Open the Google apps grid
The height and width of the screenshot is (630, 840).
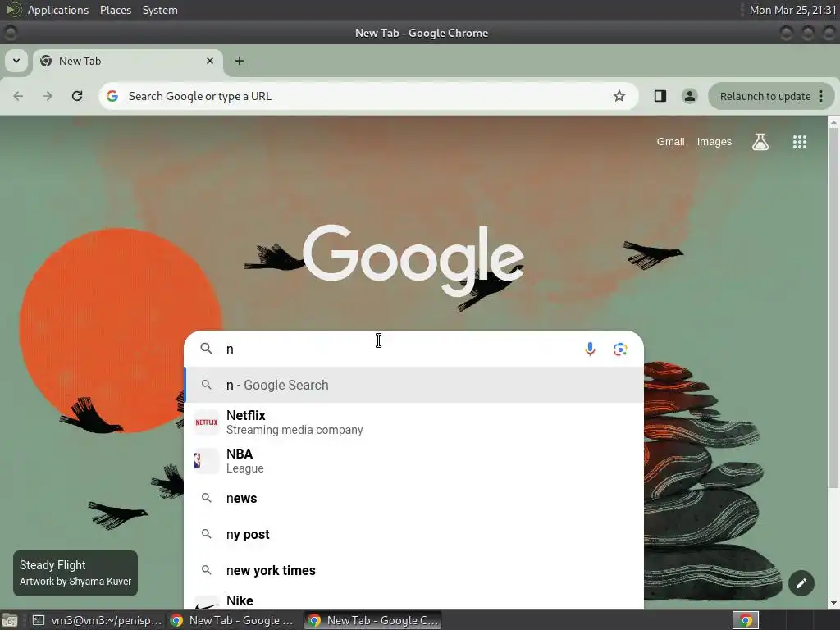pos(800,142)
